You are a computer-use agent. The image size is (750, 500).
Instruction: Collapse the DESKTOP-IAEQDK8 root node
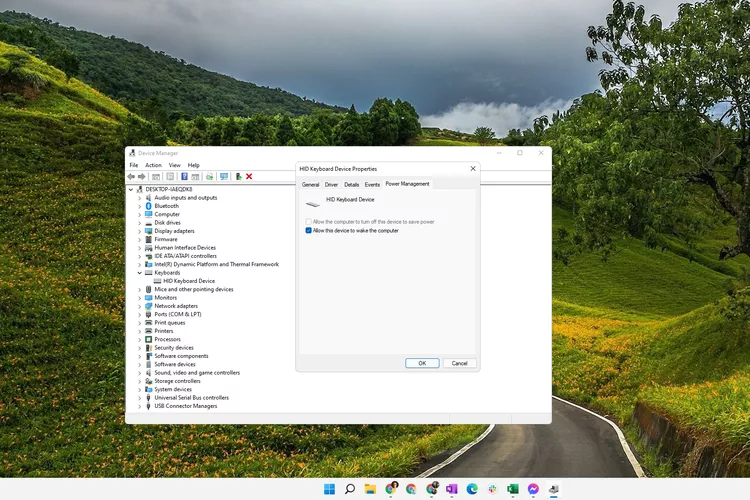[x=131, y=189]
